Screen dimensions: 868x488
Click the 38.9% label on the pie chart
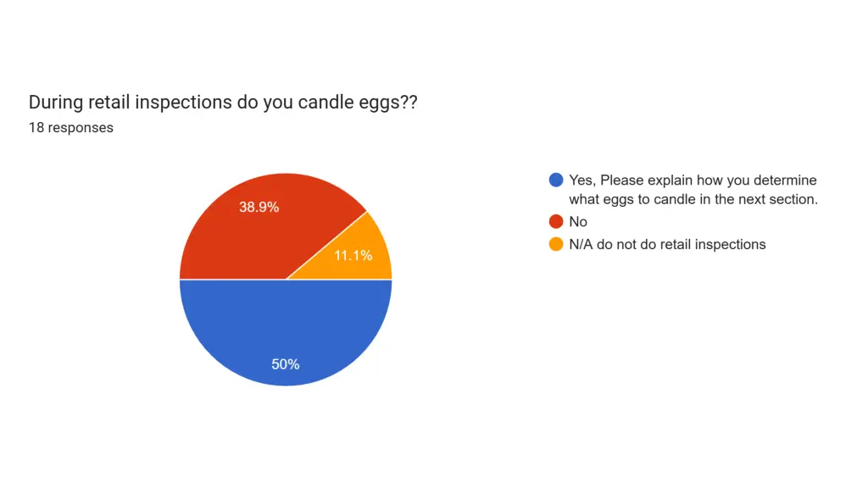pos(259,207)
